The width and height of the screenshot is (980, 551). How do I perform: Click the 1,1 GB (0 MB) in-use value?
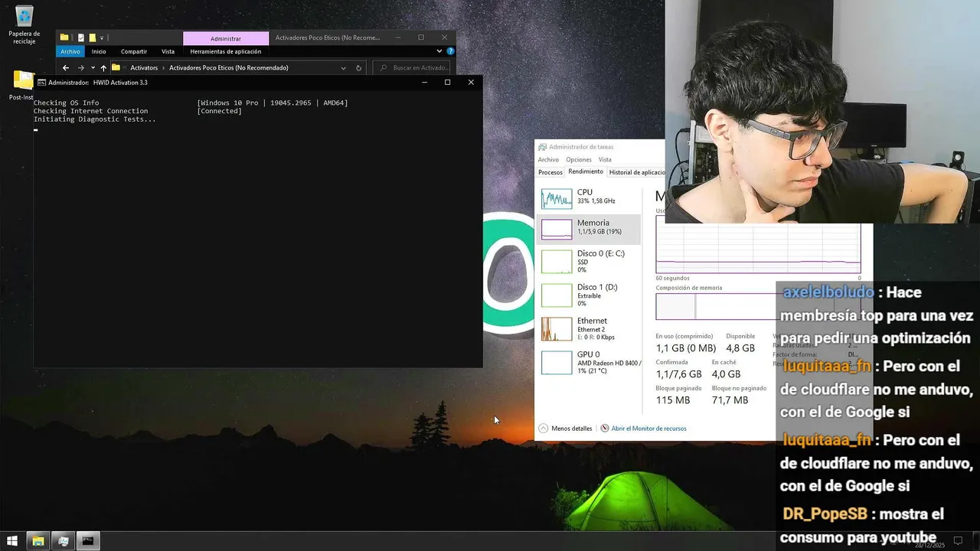point(686,348)
